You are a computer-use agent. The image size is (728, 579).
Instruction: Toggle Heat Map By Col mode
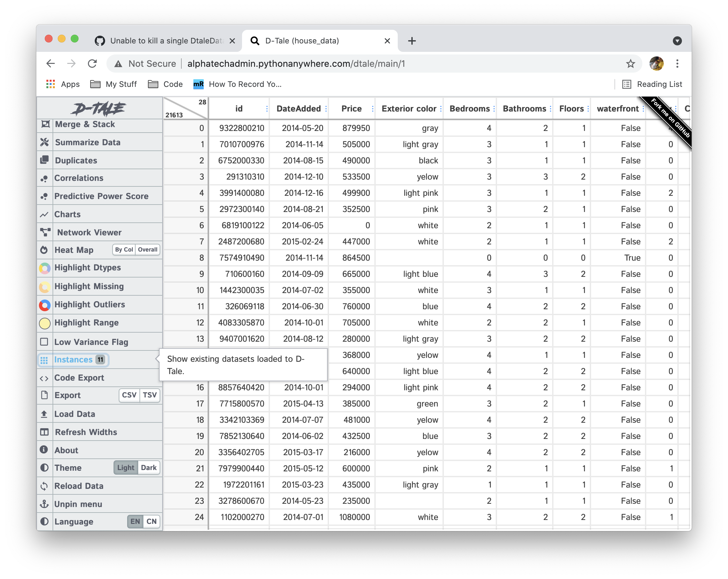pyautogui.click(x=124, y=250)
